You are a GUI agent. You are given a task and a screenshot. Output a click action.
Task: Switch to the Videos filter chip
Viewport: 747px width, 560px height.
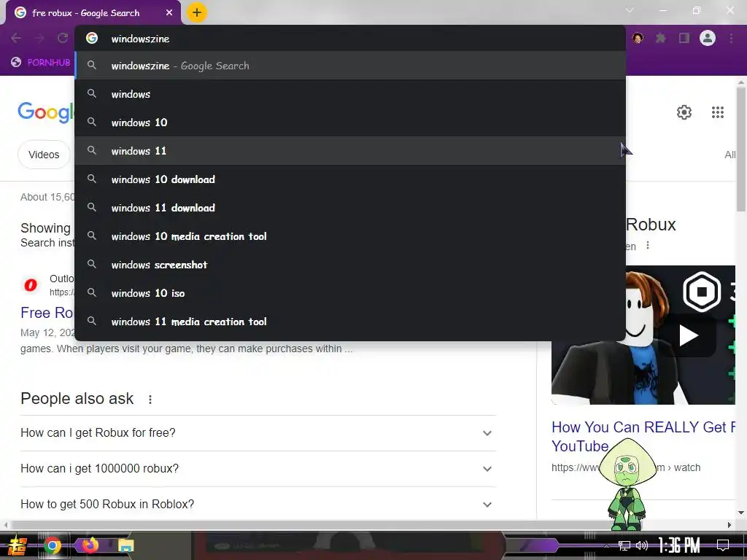click(44, 155)
